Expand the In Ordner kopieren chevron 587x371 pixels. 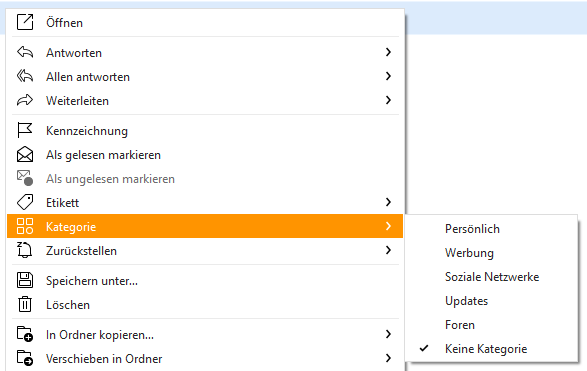pos(388,334)
